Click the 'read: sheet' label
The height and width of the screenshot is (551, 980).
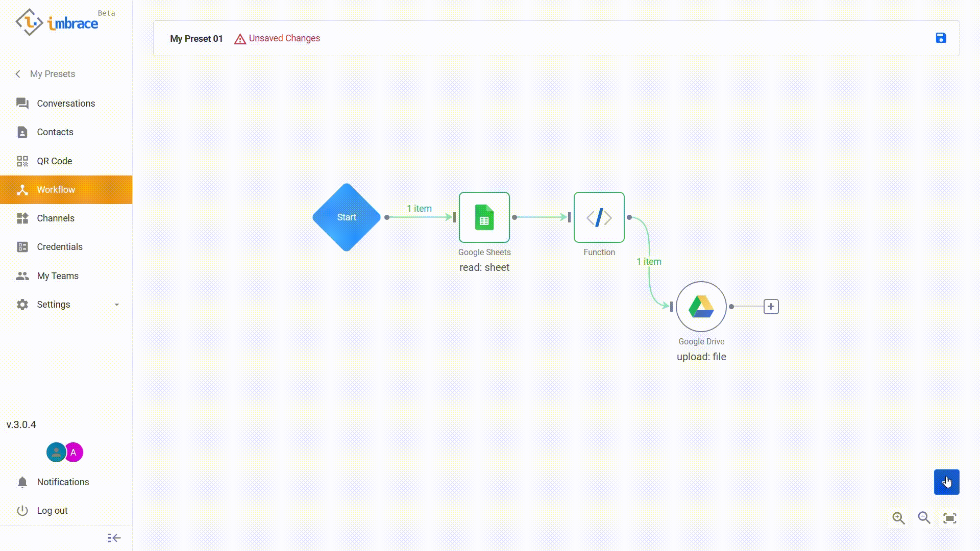coord(484,267)
